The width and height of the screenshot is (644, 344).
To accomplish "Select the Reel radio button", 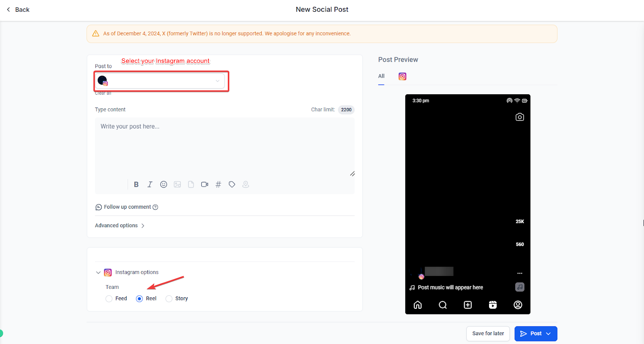I will click(x=139, y=298).
